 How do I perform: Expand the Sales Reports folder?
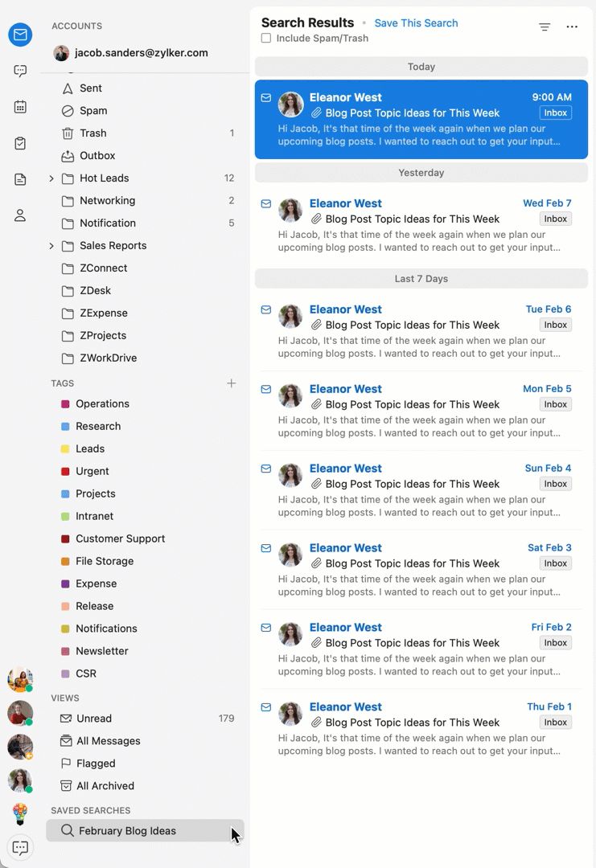tap(51, 246)
